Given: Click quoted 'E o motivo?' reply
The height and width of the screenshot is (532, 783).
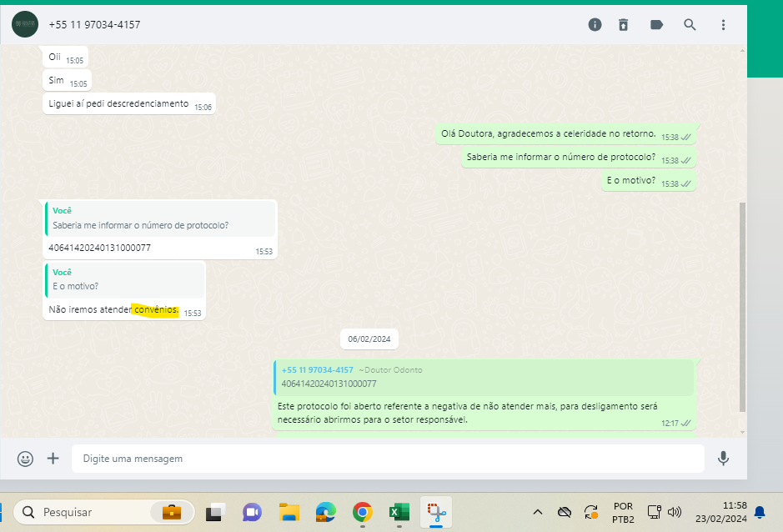Looking at the screenshot, I should 125,279.
